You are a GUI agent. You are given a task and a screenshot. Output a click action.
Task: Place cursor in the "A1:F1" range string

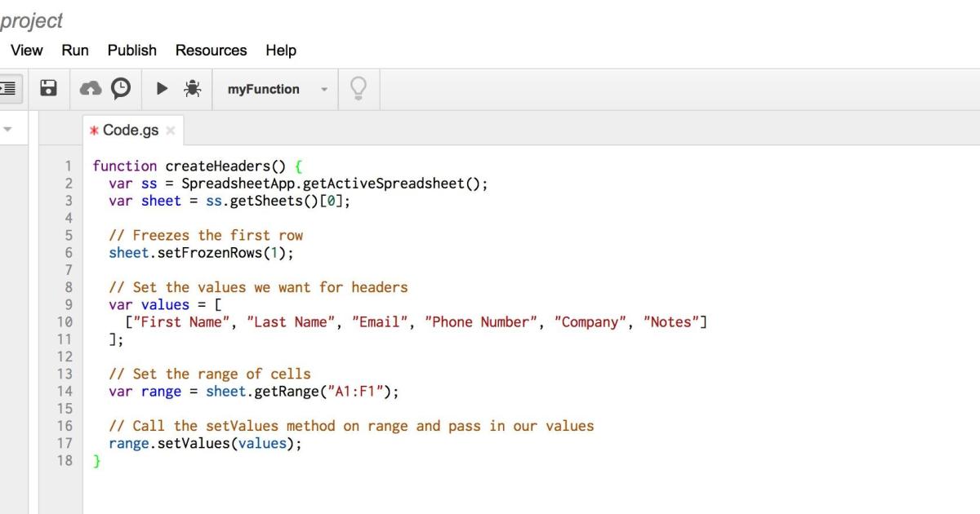pos(350,392)
